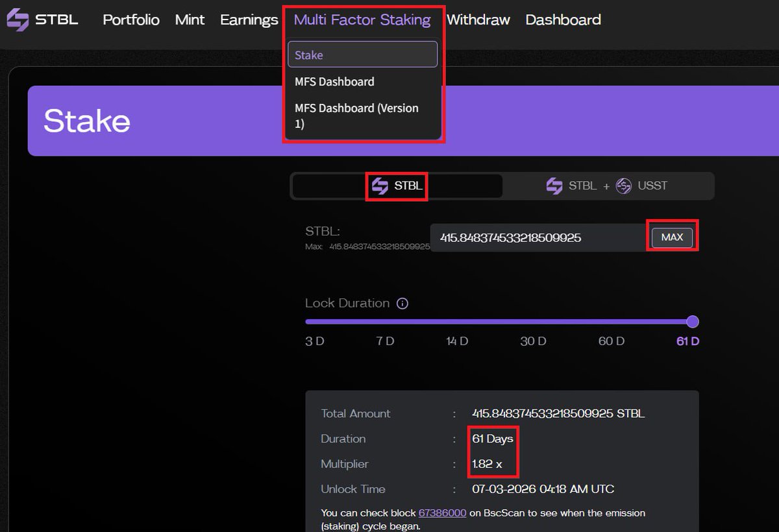Screen dimensions: 779x532
Task: Click the 61 Days duration value
Action: (x=493, y=439)
